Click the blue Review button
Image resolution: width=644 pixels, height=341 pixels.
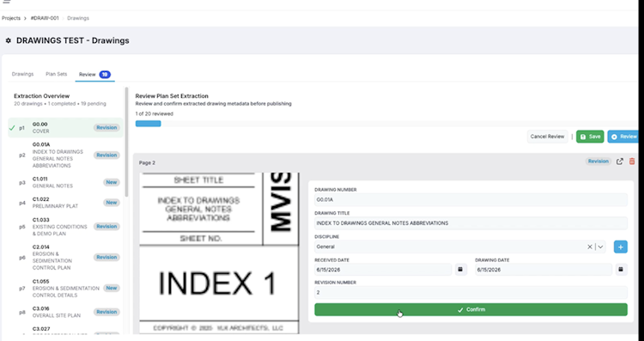tap(623, 137)
